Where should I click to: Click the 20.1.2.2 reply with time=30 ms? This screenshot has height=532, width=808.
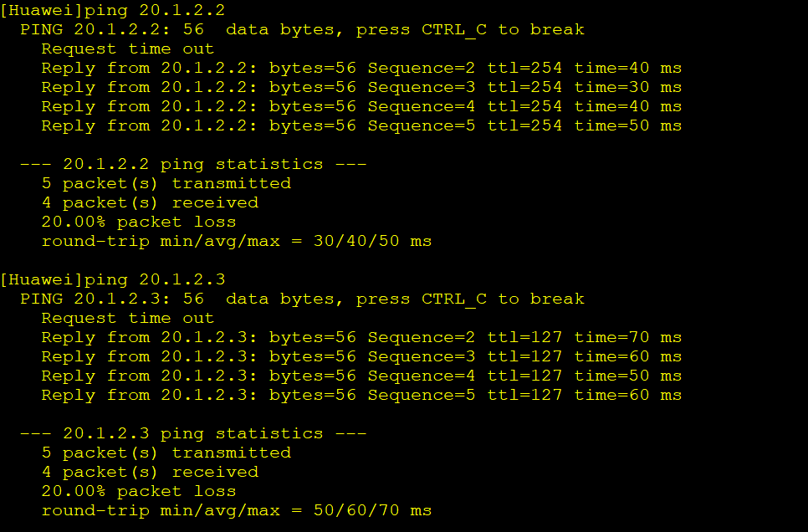click(x=361, y=87)
